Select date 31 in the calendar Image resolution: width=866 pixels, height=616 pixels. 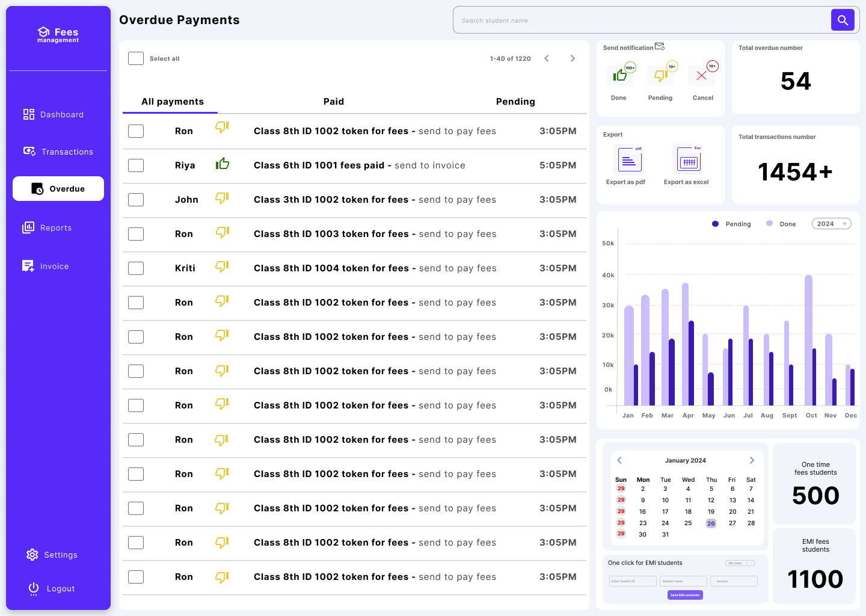coord(665,534)
